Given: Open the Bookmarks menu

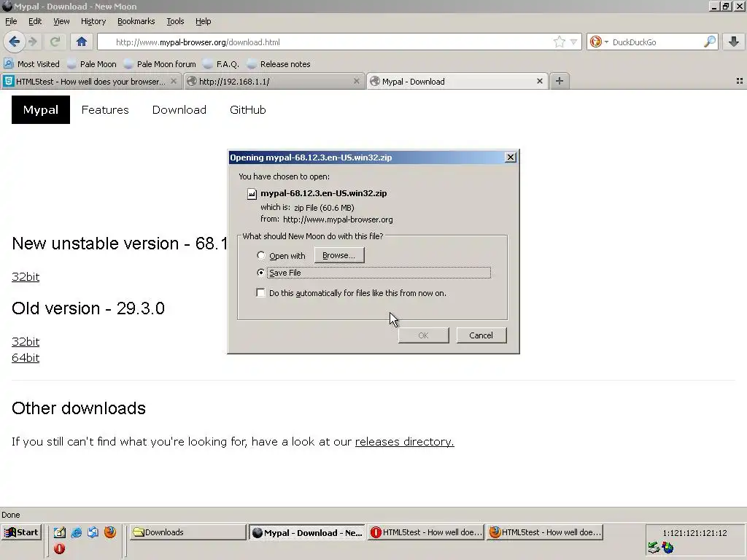Looking at the screenshot, I should pyautogui.click(x=136, y=21).
